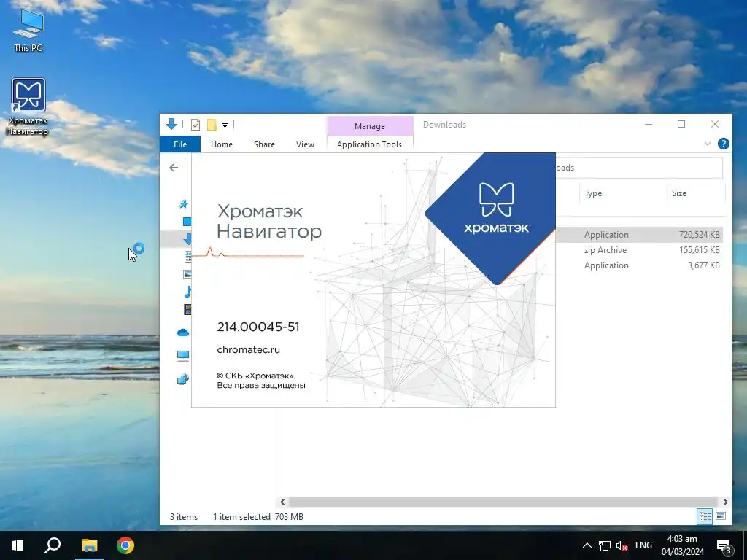747x560 pixels.
Task: Open the notification center icon
Action: (x=724, y=546)
